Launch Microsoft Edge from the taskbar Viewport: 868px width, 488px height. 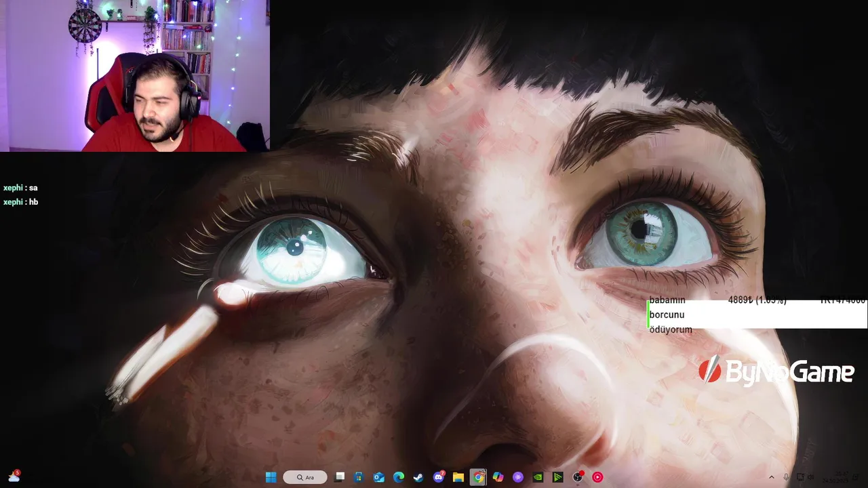[x=399, y=477]
